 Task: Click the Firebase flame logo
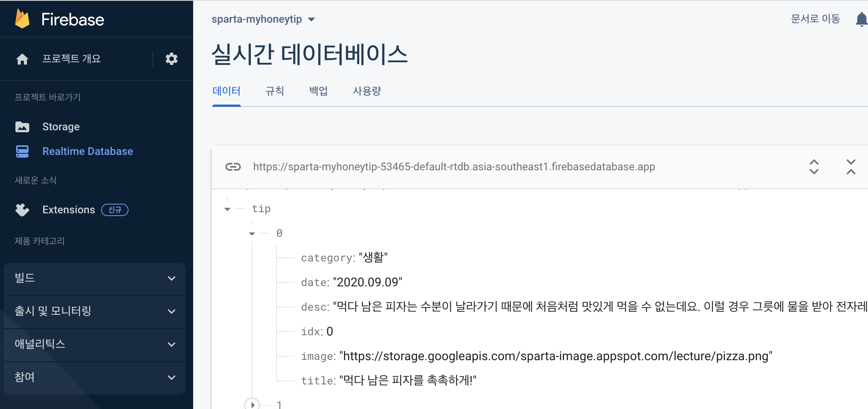22,19
